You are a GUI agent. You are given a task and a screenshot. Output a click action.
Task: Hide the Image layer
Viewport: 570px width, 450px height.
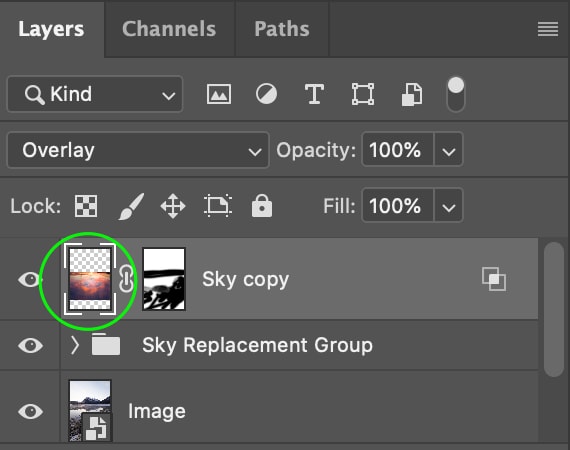point(30,411)
